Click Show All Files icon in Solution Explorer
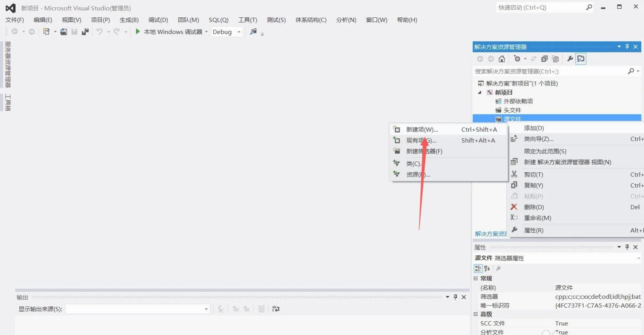Image resolution: width=644 pixels, height=335 pixels. 555,59
